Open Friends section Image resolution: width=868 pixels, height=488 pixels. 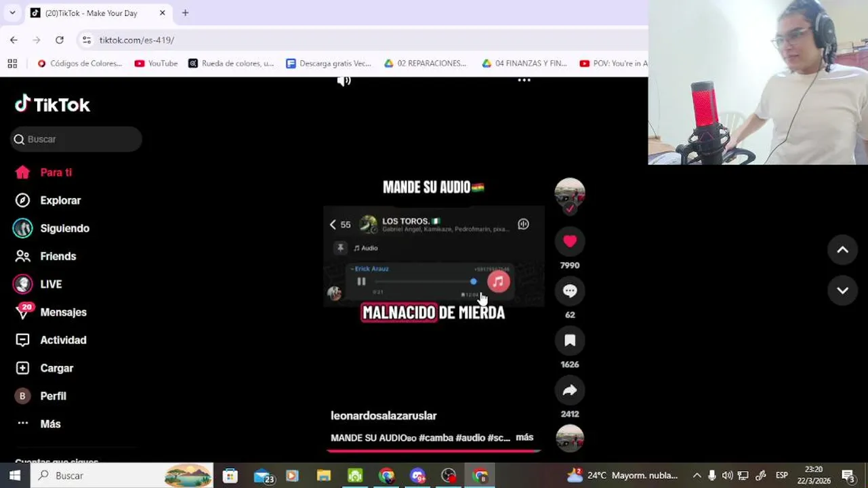click(45, 256)
